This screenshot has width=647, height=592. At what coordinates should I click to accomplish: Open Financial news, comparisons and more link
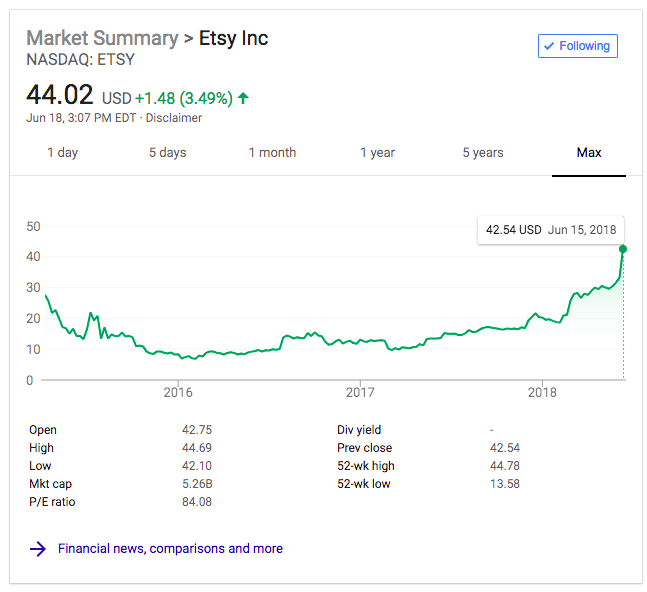point(170,549)
